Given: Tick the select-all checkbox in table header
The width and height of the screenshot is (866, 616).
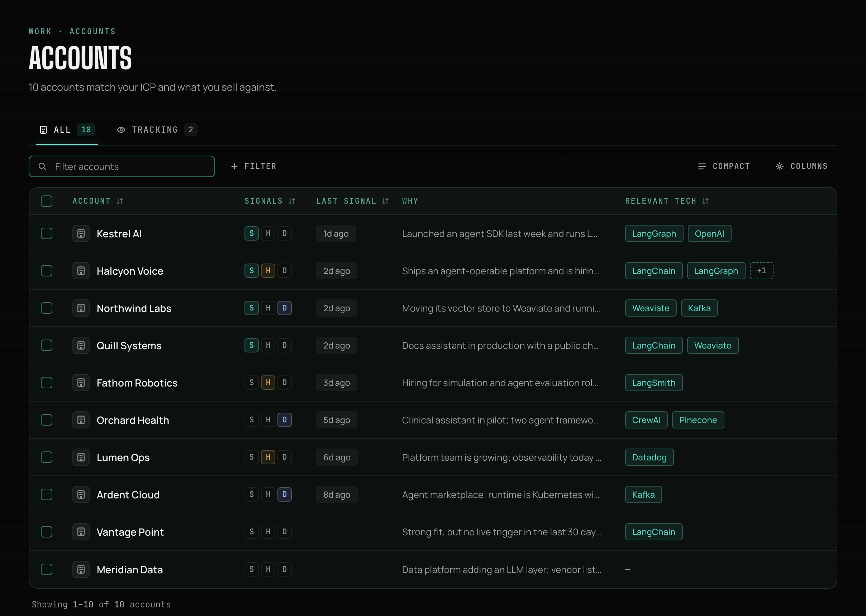Looking at the screenshot, I should (47, 201).
